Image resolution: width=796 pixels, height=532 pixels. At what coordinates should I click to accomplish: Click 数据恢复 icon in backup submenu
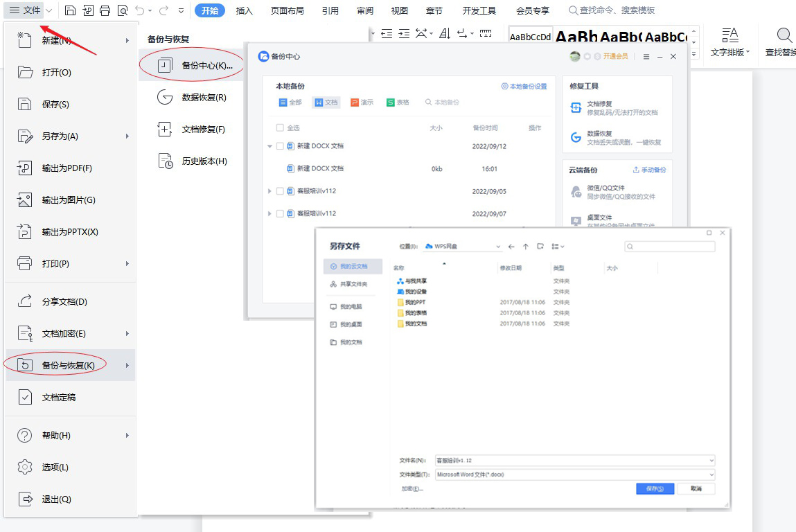pos(165,98)
